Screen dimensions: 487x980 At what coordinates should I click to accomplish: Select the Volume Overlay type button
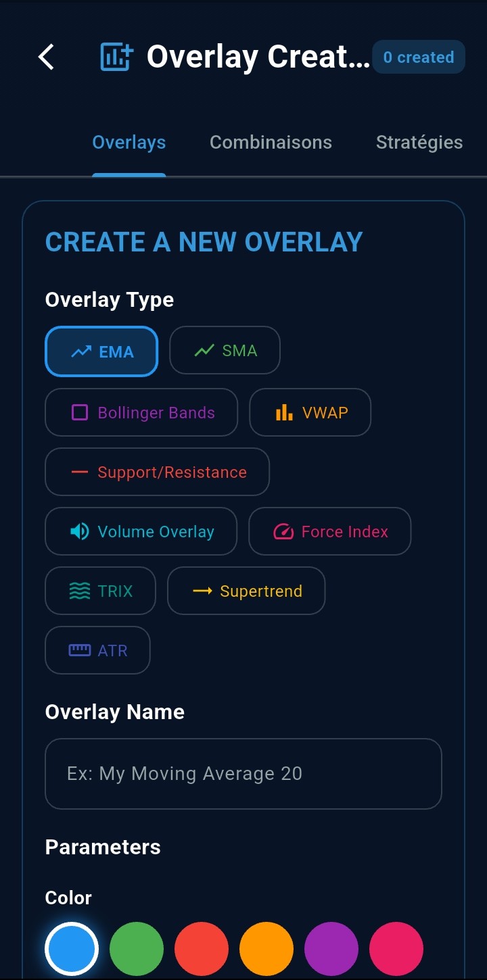pos(141,531)
